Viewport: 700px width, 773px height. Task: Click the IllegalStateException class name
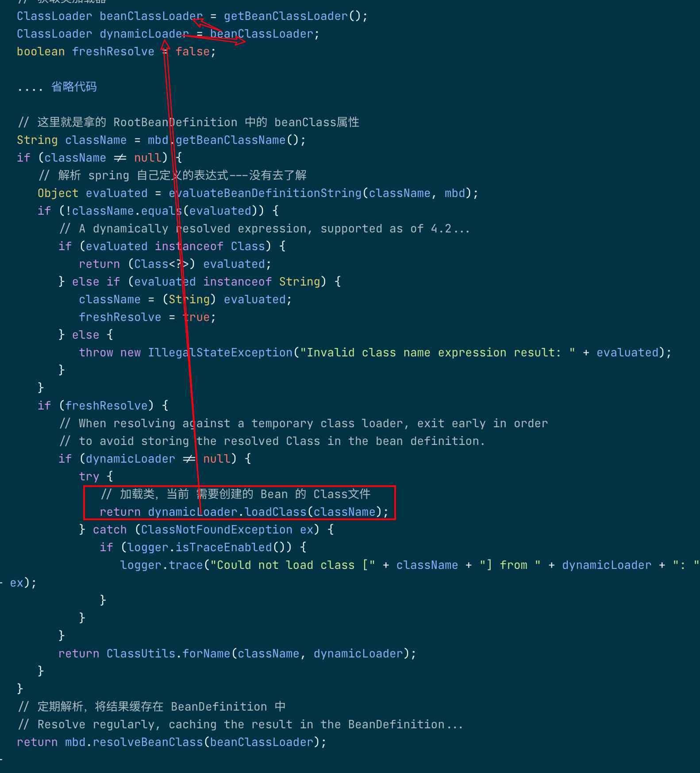point(220,353)
